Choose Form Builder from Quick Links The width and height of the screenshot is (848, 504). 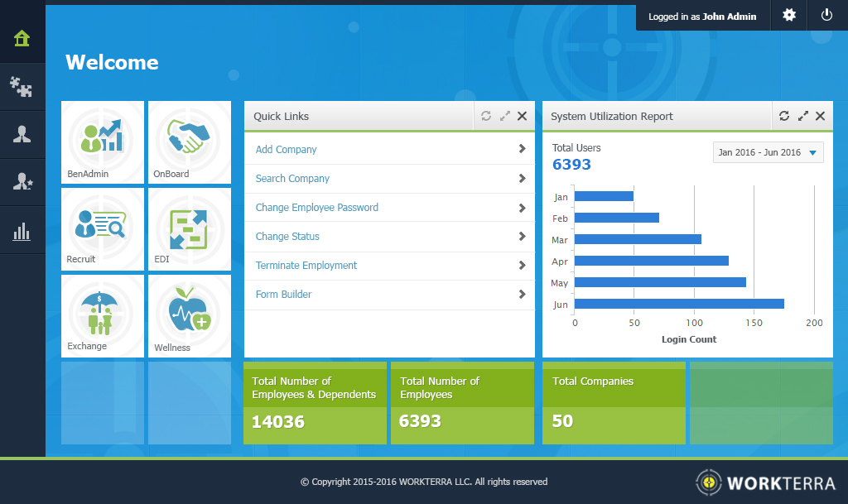[283, 295]
